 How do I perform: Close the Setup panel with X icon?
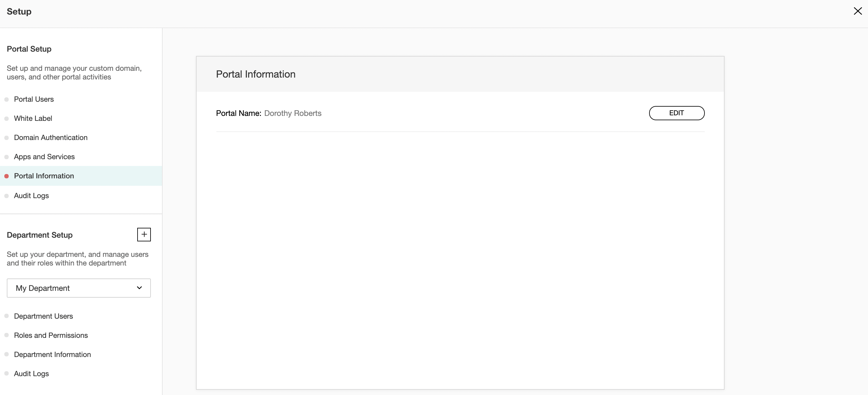[x=857, y=11]
